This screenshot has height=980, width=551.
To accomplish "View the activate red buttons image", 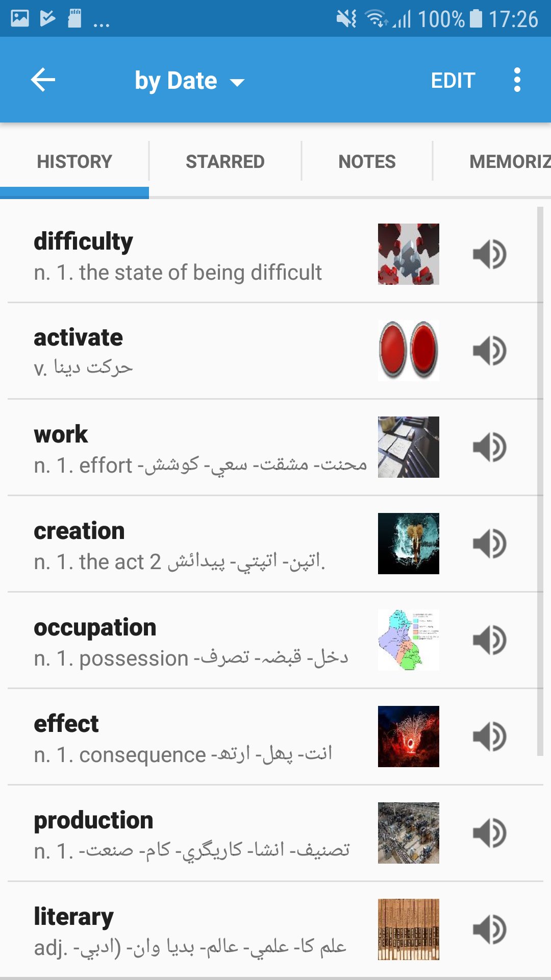I will point(408,351).
